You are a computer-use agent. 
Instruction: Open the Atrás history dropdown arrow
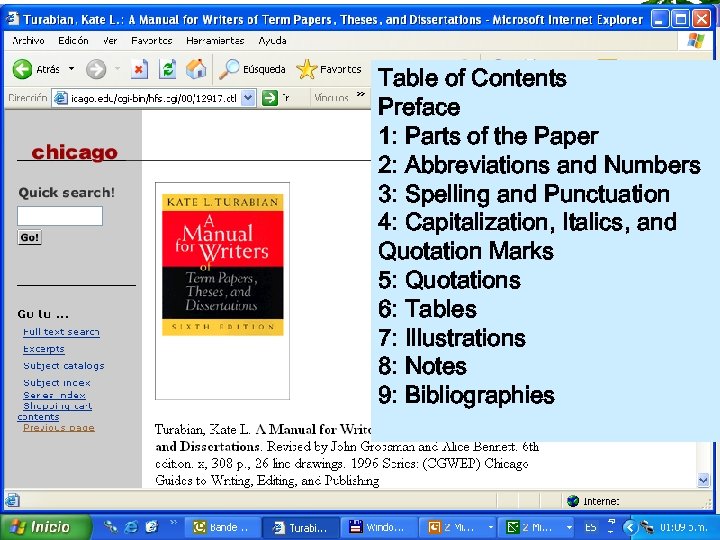(72, 69)
